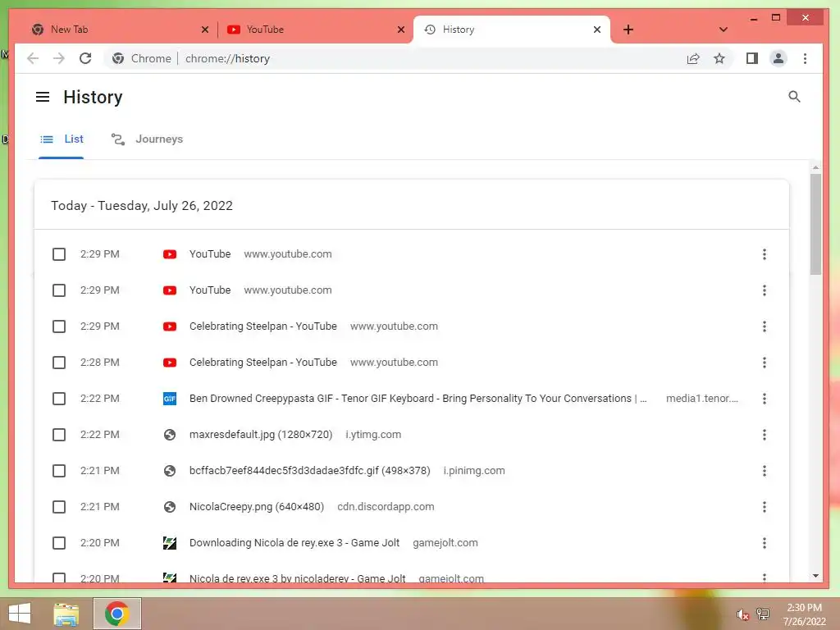Image resolution: width=840 pixels, height=630 pixels.
Task: Open the NicolaCreepy.png (640×480) link
Action: point(257,507)
